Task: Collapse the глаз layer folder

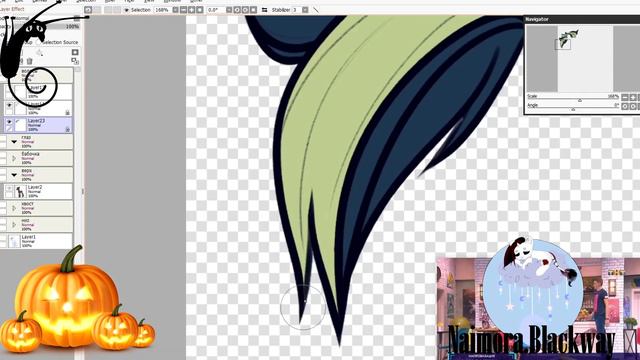Action: [x=14, y=142]
